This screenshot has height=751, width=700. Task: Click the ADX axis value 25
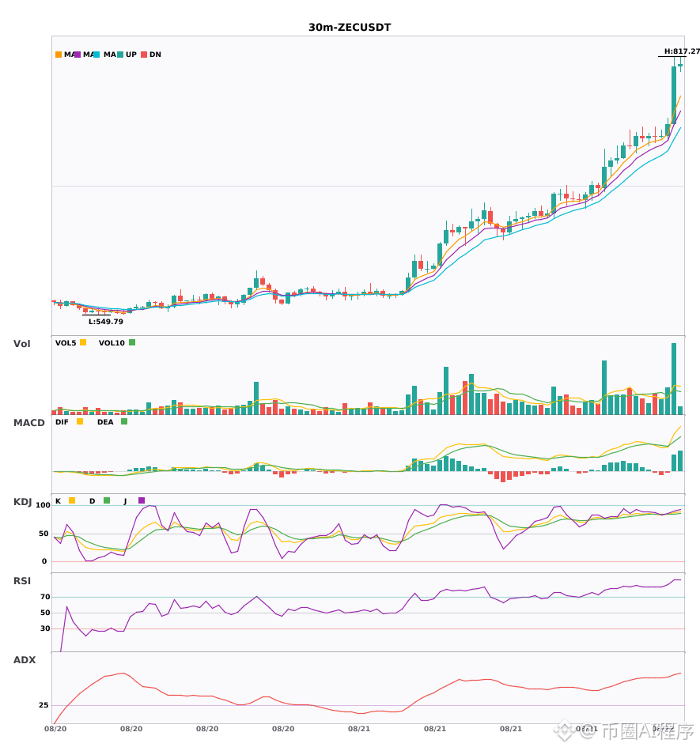pos(44,705)
